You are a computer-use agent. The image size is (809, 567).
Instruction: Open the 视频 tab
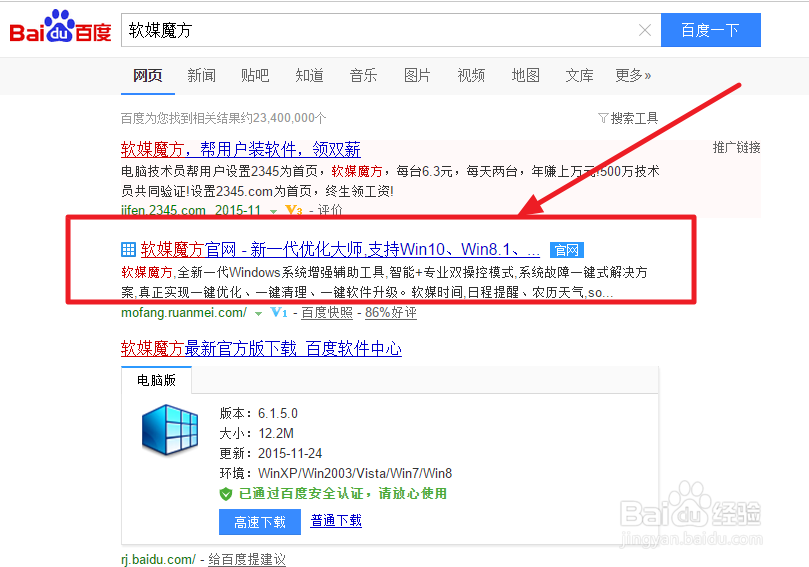[x=471, y=76]
